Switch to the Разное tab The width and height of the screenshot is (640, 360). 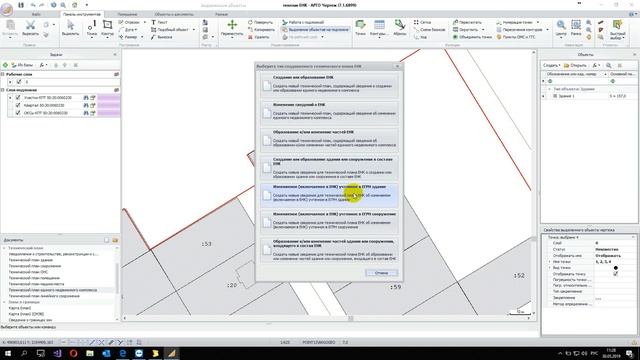pos(221,14)
